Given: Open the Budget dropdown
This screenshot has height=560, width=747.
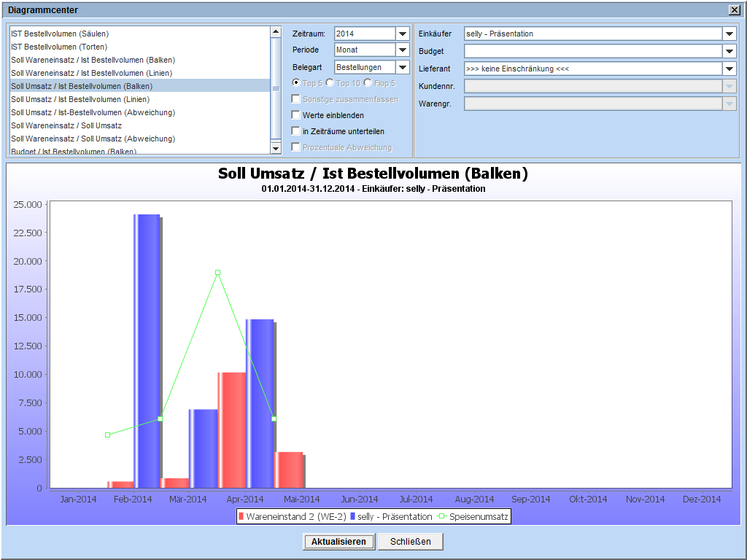Looking at the screenshot, I should 729,52.
